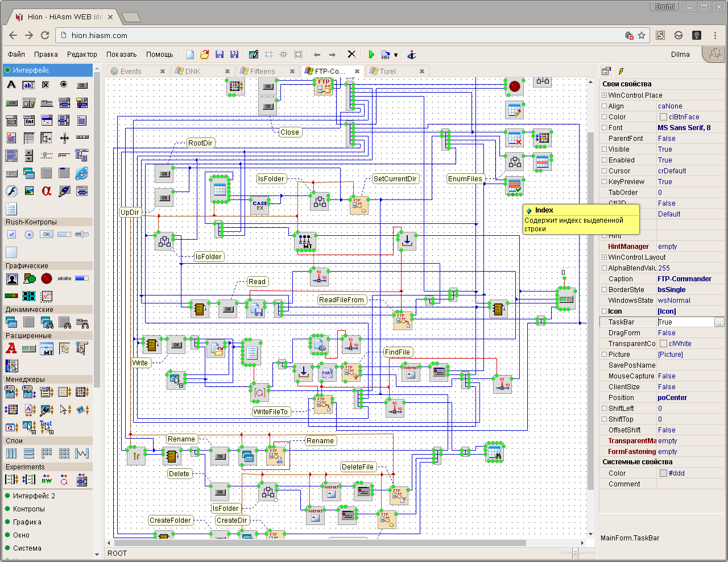The image size is (728, 562).
Task: Select the Label 'A' component in the palette
Action: pos(11,85)
